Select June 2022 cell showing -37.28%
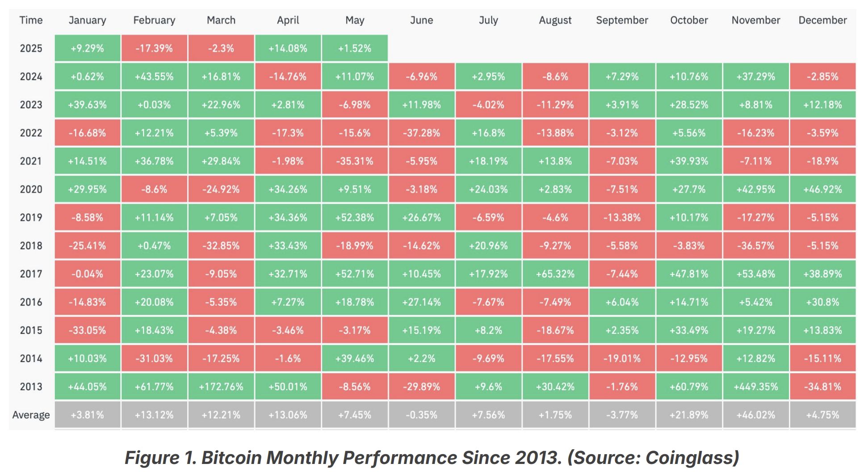 [x=421, y=133]
